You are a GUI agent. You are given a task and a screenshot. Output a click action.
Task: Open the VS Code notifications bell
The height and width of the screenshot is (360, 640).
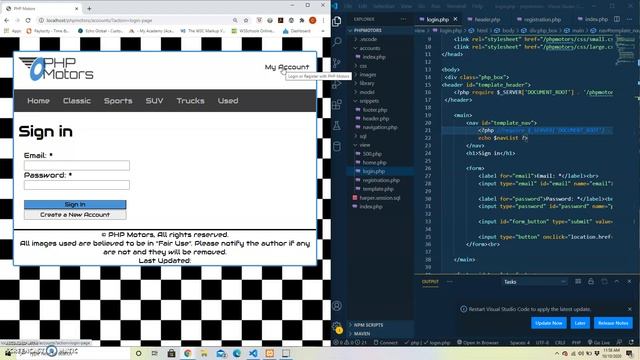(x=632, y=342)
